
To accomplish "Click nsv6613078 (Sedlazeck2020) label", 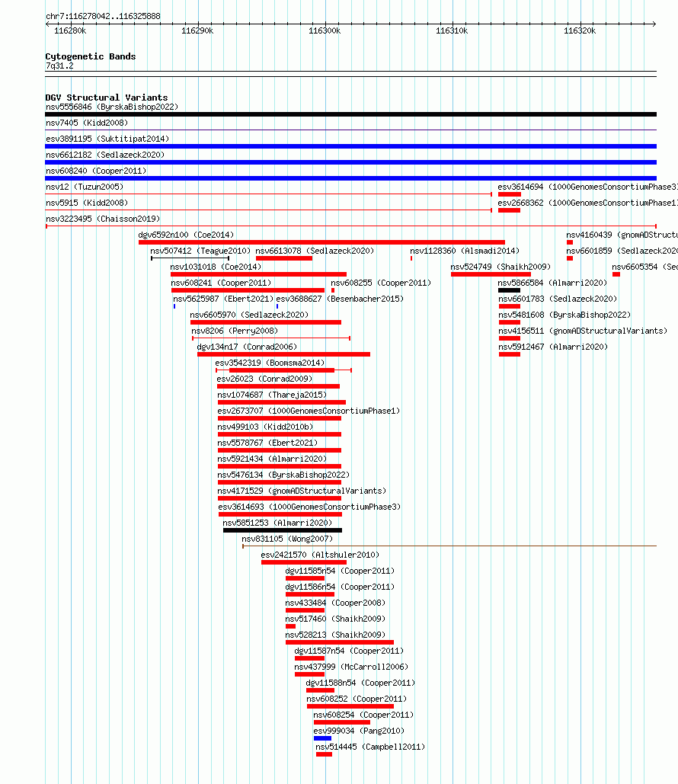I will coord(315,251).
